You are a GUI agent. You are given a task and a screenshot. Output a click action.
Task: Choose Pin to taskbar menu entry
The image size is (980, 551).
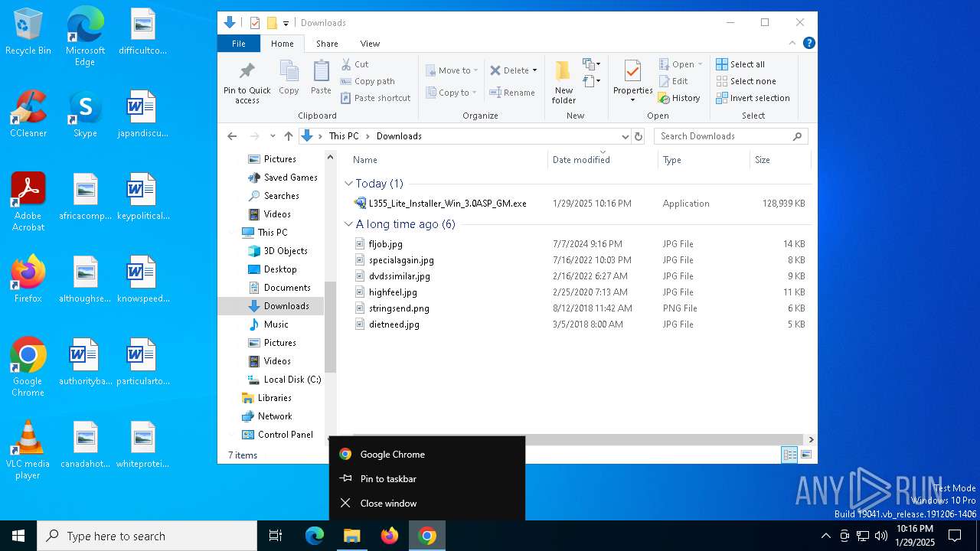(x=427, y=479)
